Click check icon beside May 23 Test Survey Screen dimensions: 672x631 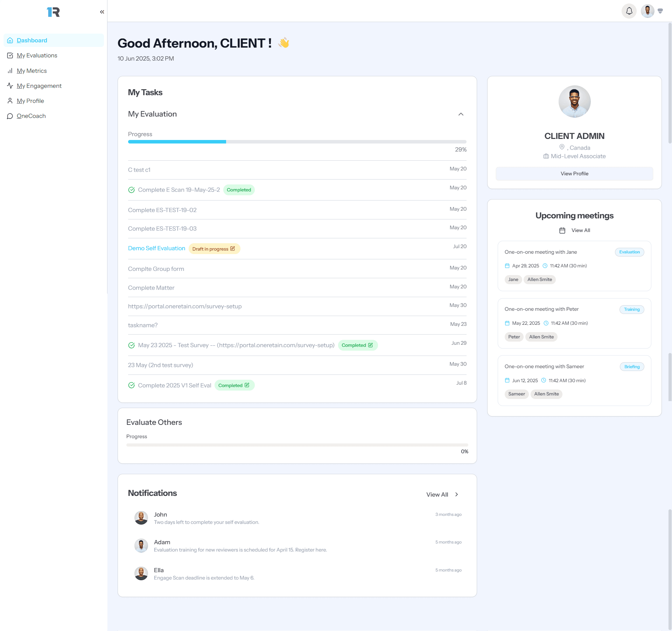click(132, 345)
